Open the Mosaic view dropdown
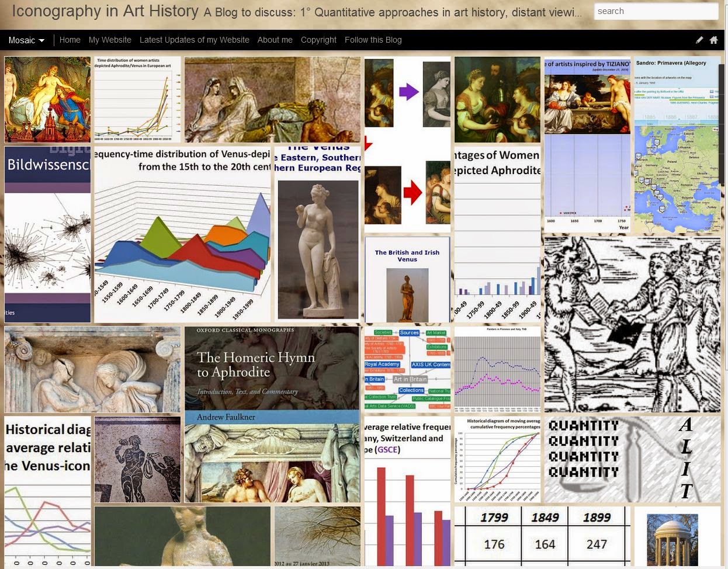 coord(26,40)
